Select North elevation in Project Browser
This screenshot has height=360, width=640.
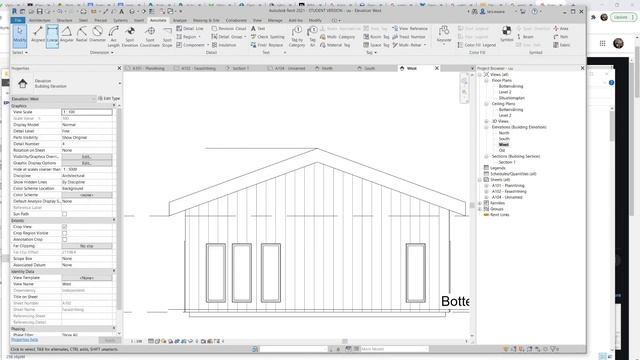tap(504, 133)
